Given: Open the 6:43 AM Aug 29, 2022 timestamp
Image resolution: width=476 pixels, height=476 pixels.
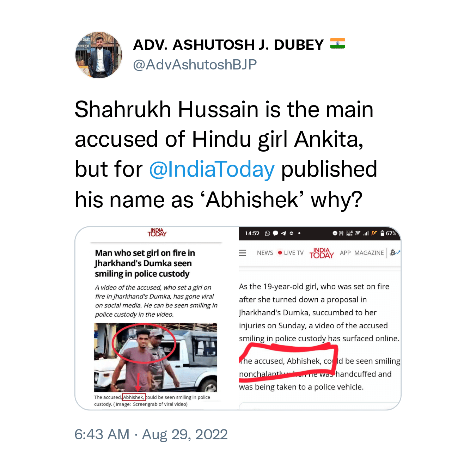Looking at the screenshot, I should pyautogui.click(x=151, y=434).
